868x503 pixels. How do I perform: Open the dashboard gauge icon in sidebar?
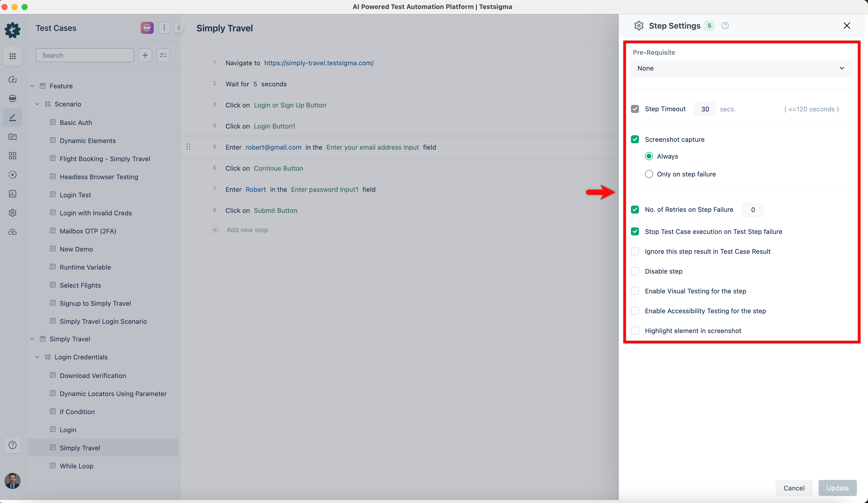[12, 80]
